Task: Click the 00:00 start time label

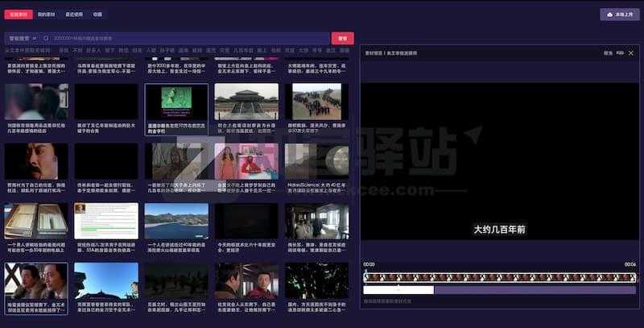Action: 369,264
